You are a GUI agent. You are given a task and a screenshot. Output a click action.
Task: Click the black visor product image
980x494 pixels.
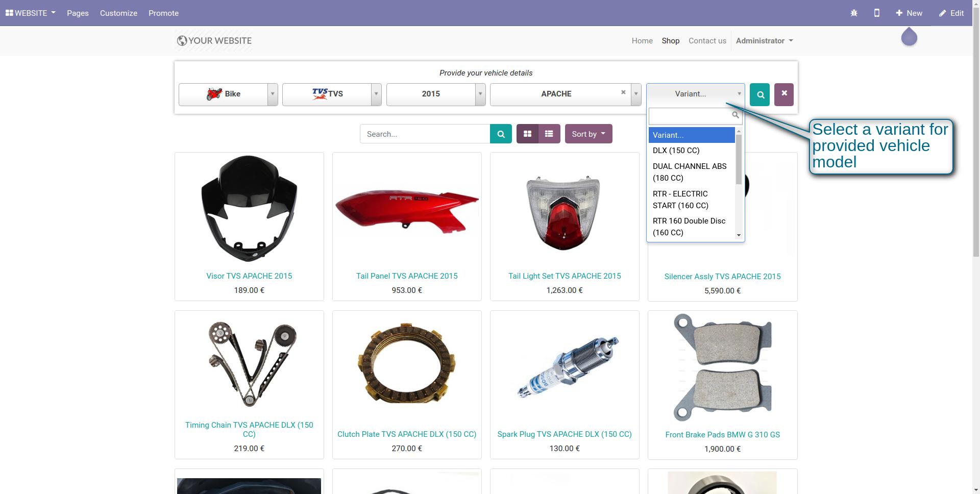pyautogui.click(x=249, y=208)
